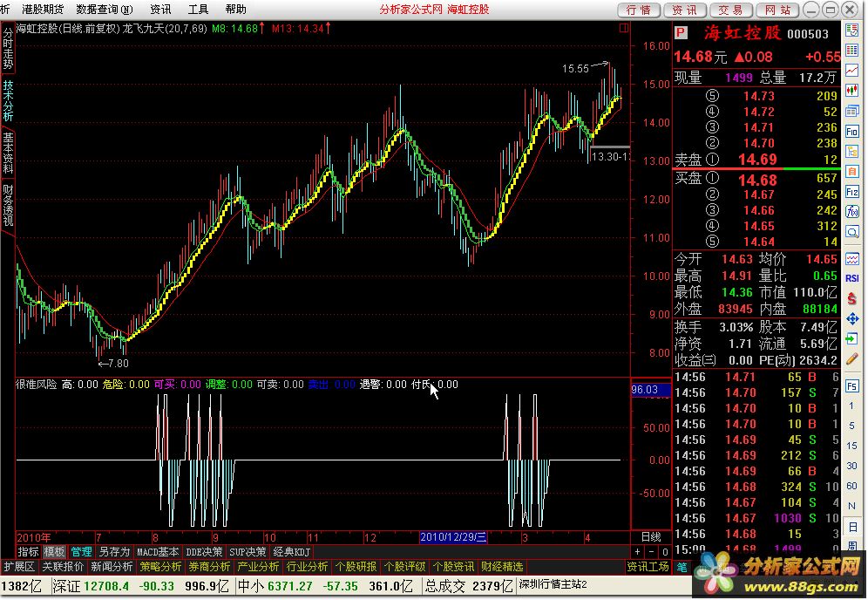Click the magnifier search icon
Screen dimensions: 868x600
tap(852, 232)
